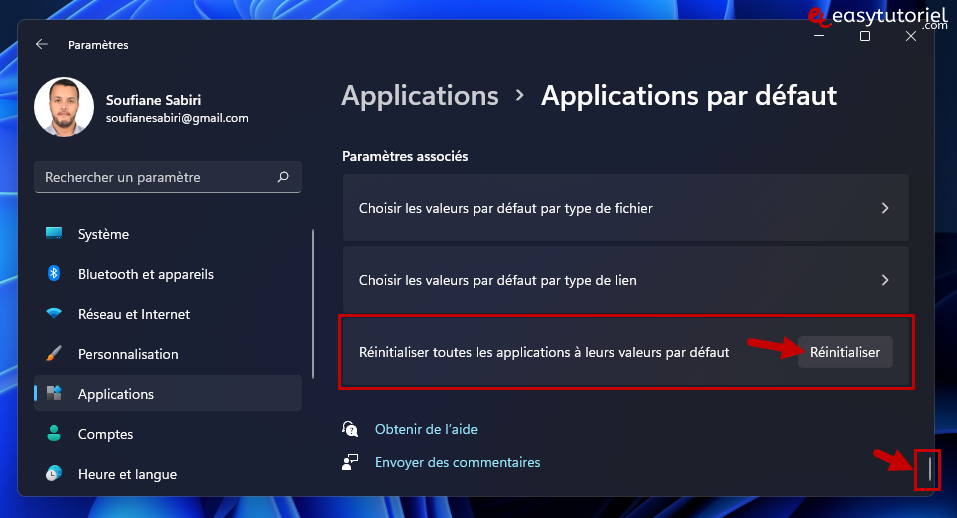The height and width of the screenshot is (518, 957).
Task: Open Choisir les valeurs par type de fichier
Action: coord(626,208)
